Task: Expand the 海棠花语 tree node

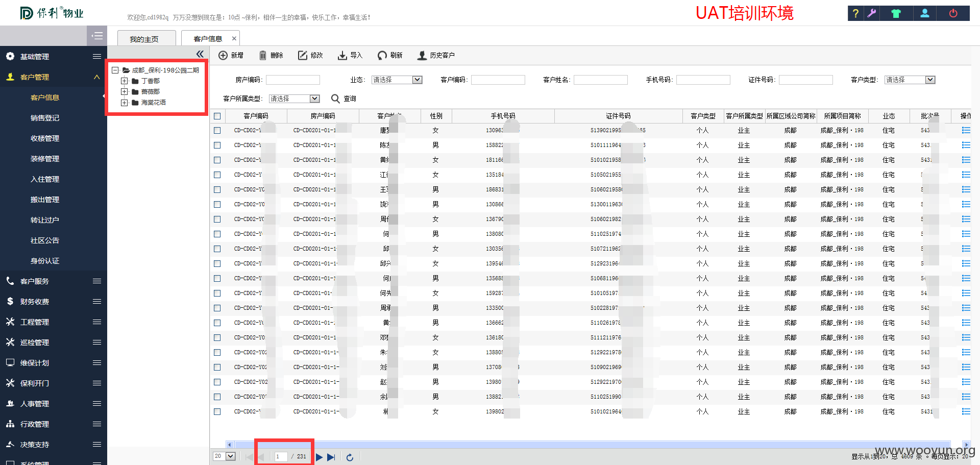Action: (x=125, y=102)
